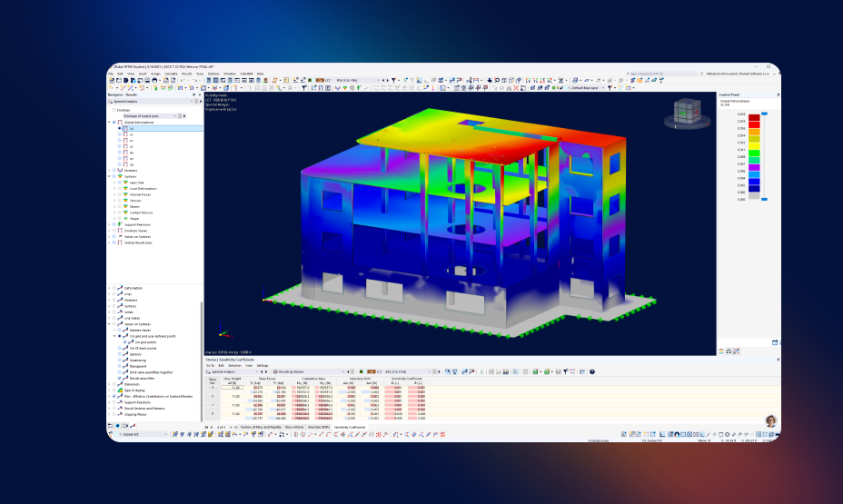Open the Go To menu in the table panel
The width and height of the screenshot is (843, 504).
pos(210,365)
